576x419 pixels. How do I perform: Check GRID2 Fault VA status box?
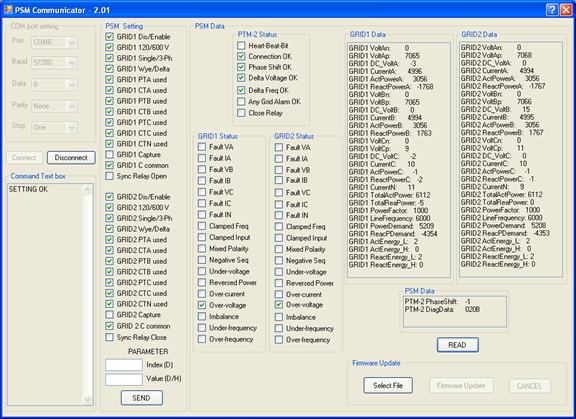pos(279,147)
